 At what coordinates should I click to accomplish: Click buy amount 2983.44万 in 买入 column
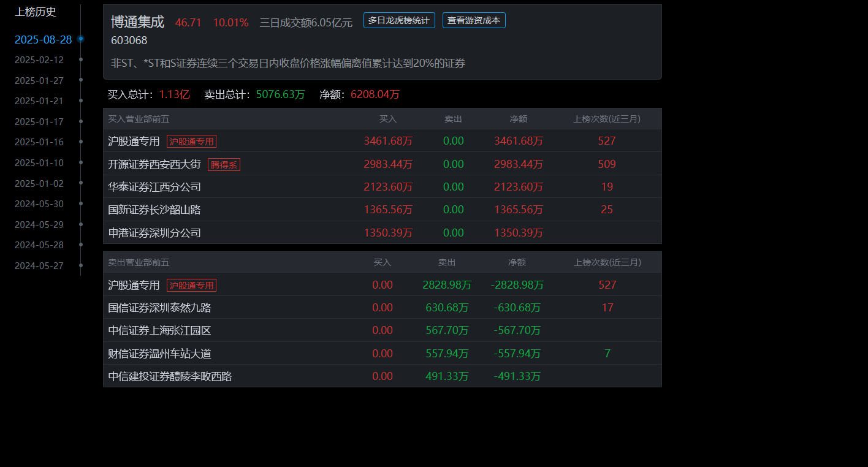pos(388,164)
